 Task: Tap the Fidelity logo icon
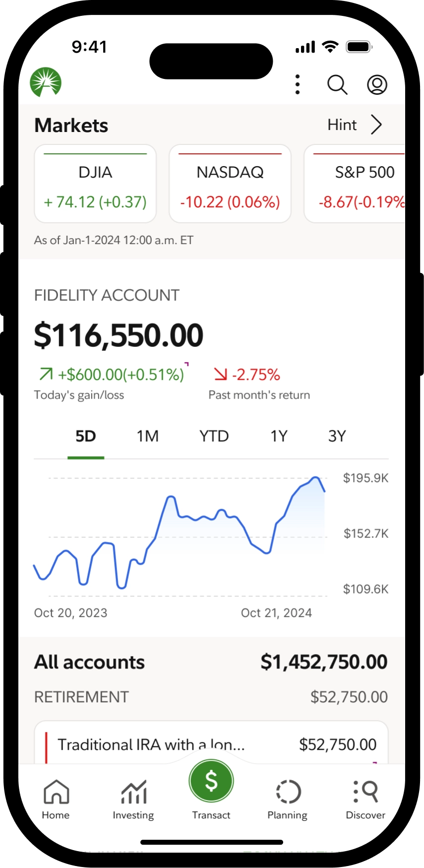46,82
